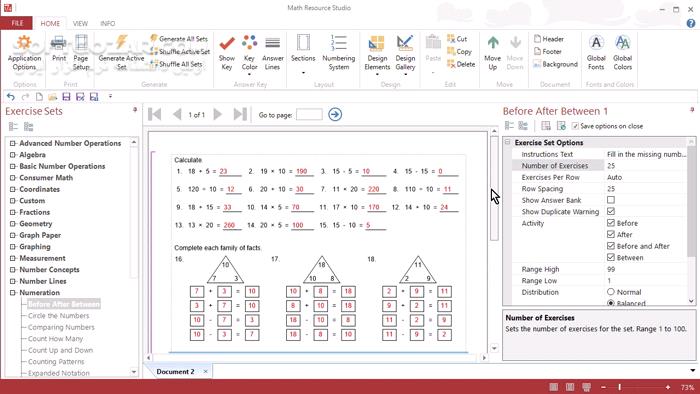Open Numbering System
Viewport: 700px width, 394px height.
[x=339, y=53]
